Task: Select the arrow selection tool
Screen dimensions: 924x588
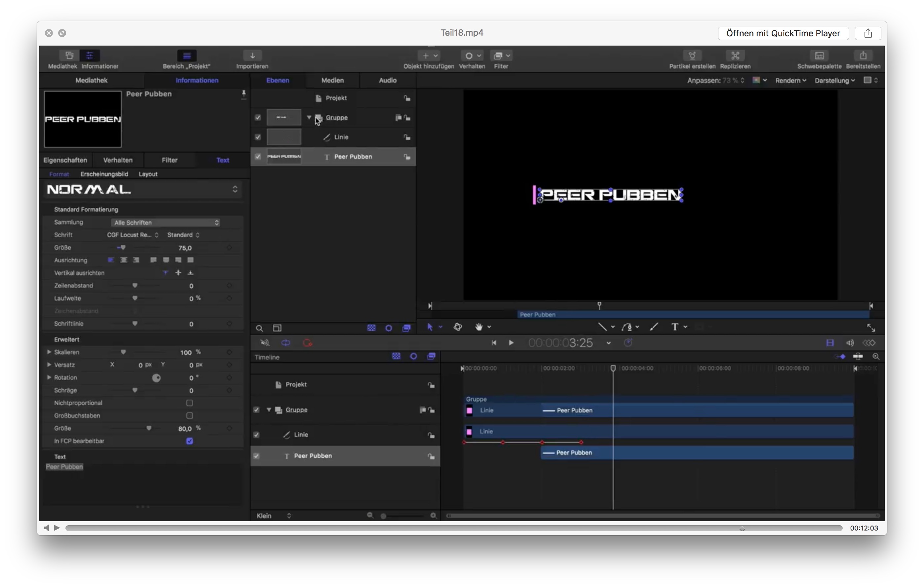Action: pos(430,327)
